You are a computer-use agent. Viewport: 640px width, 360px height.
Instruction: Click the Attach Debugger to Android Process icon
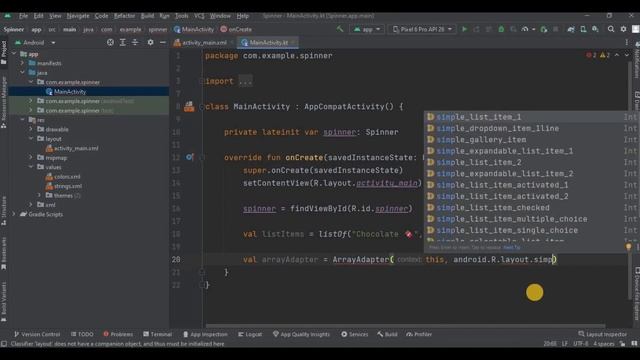coord(544,29)
